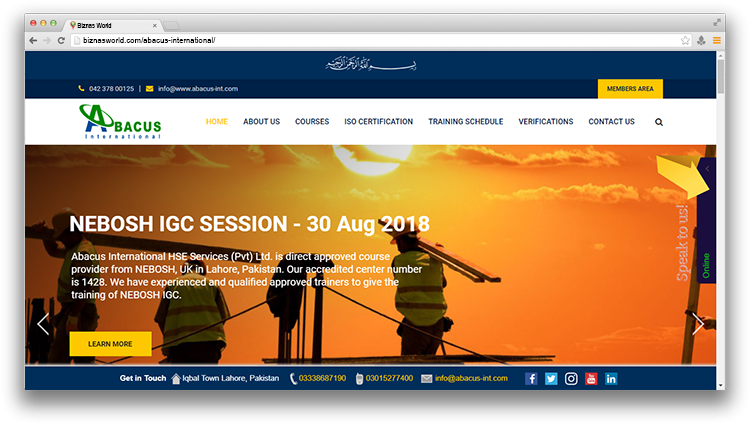Collapse the Speak to us chat panel
The image size is (750, 425).
(707, 169)
